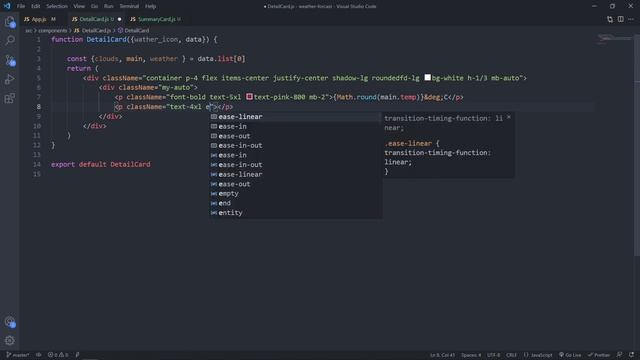Click the text-pink-800 color swatch
The height and width of the screenshot is (360, 640).
tap(249, 97)
